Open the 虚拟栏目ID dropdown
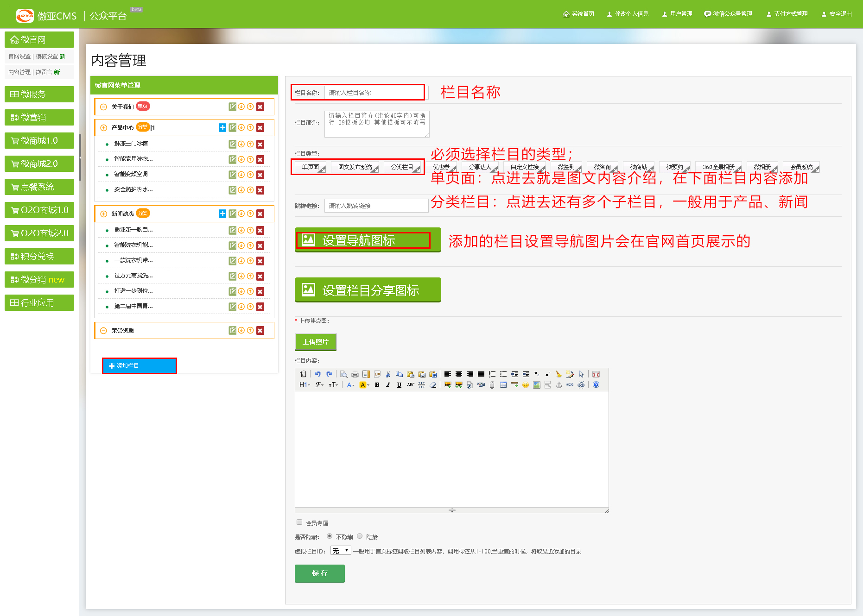863x616 pixels. [x=341, y=551]
